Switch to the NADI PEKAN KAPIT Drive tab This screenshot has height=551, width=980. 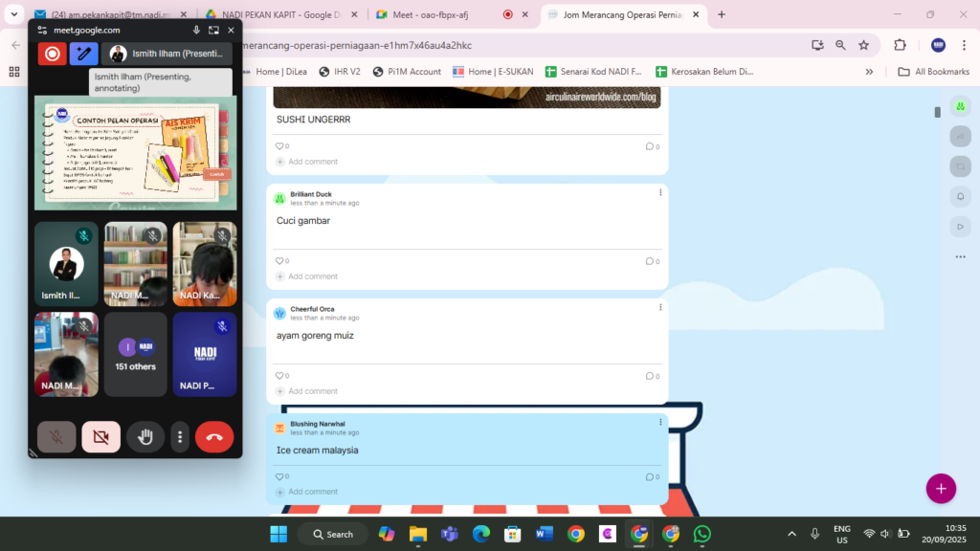tap(278, 14)
